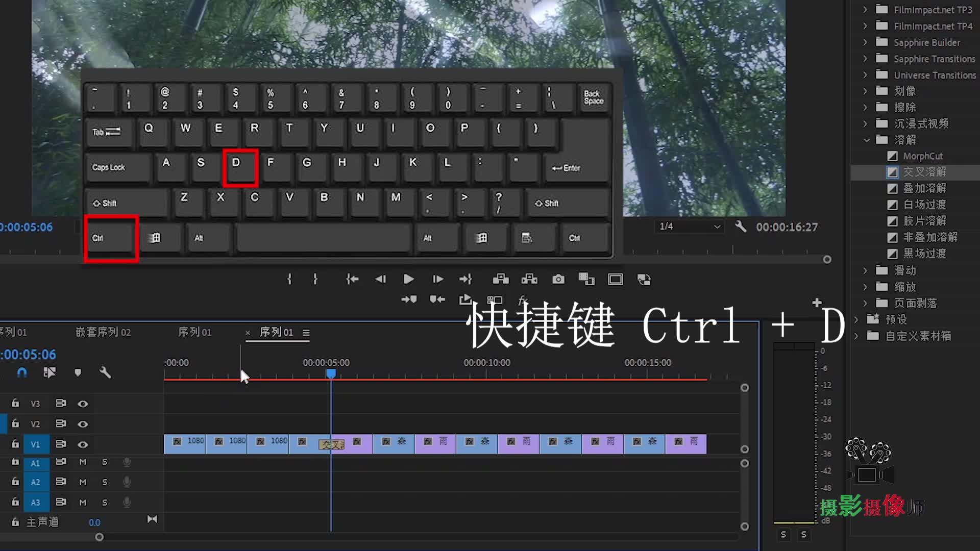Open program monitor settings with the wrench icon
980x551 pixels.
[740, 227]
